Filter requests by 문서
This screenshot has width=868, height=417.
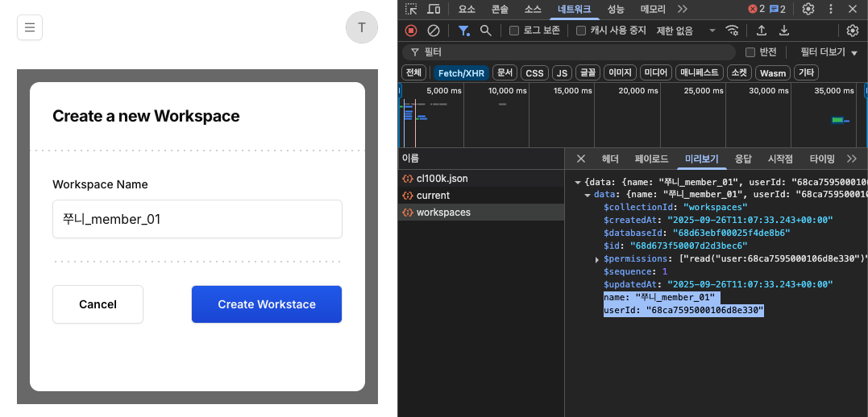pos(505,72)
